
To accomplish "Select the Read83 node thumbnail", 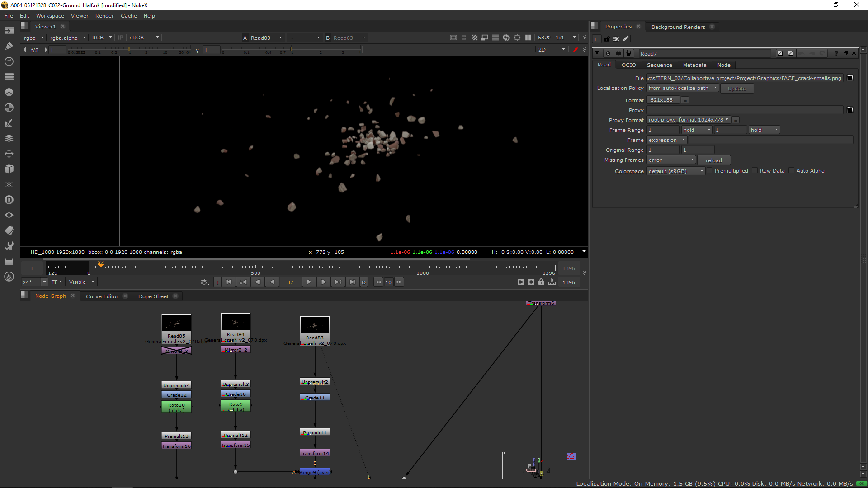I will click(x=315, y=325).
